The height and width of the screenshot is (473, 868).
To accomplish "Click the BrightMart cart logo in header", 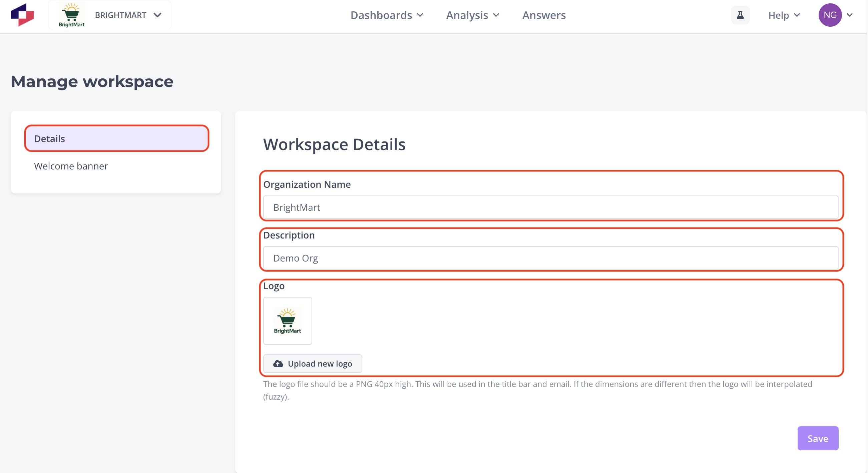I will pyautogui.click(x=71, y=15).
